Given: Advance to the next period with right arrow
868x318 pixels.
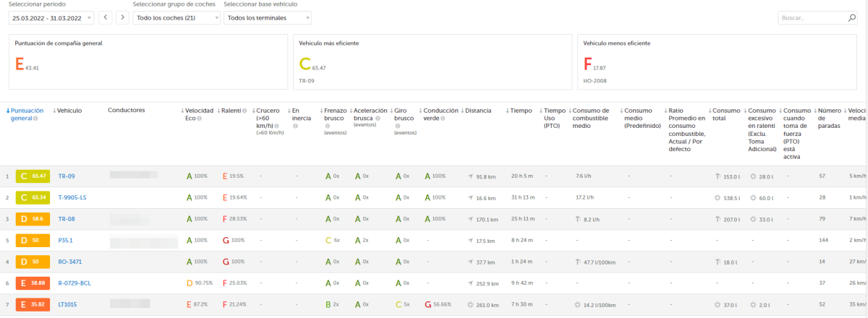Looking at the screenshot, I should (122, 17).
